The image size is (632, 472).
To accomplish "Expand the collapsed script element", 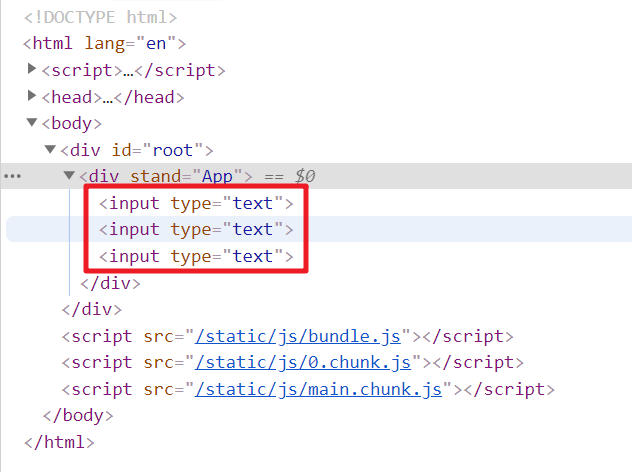I will (31, 69).
